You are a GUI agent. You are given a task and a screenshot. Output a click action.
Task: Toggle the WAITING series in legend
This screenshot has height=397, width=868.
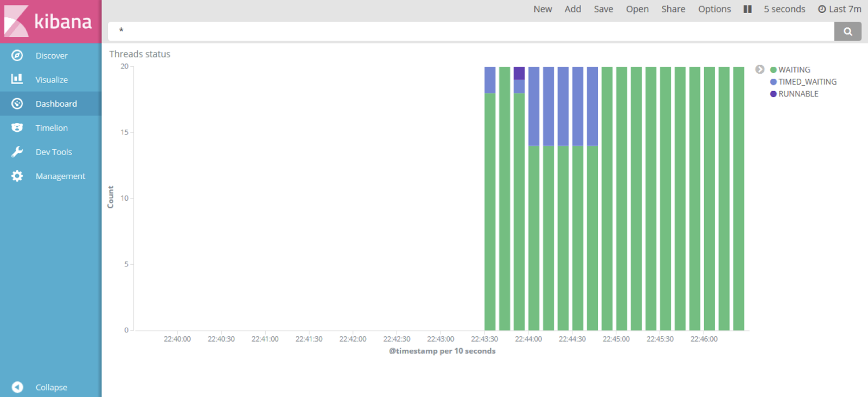click(x=794, y=70)
